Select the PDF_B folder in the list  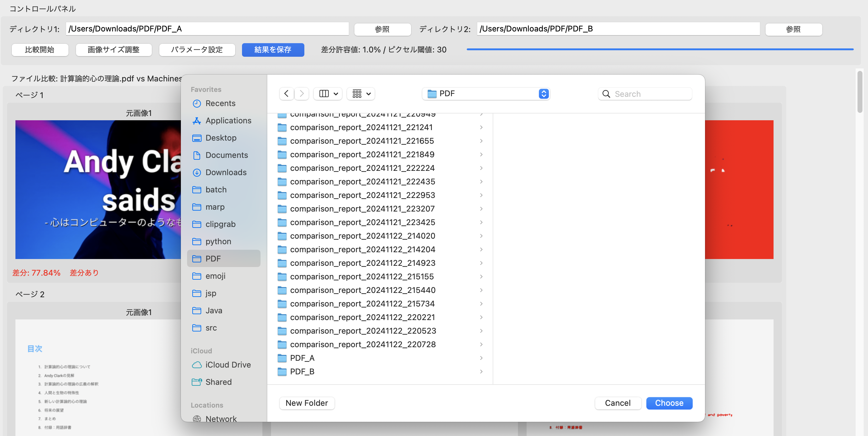302,371
